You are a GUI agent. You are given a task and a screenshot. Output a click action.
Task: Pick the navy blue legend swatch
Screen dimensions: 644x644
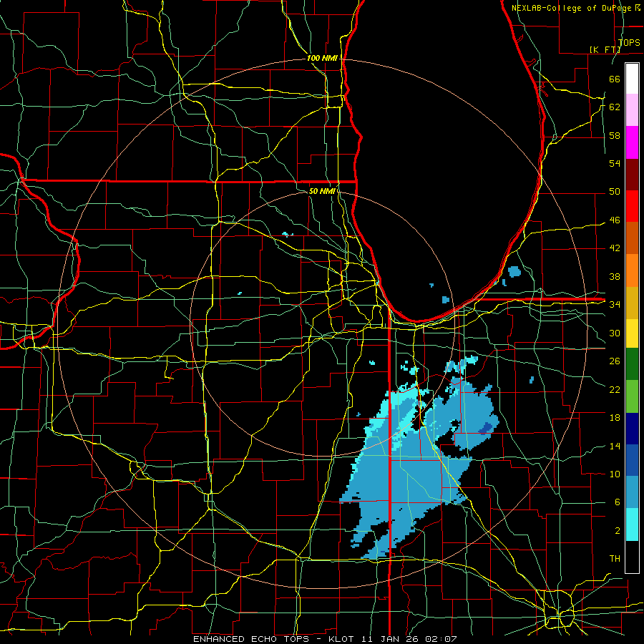point(632,429)
